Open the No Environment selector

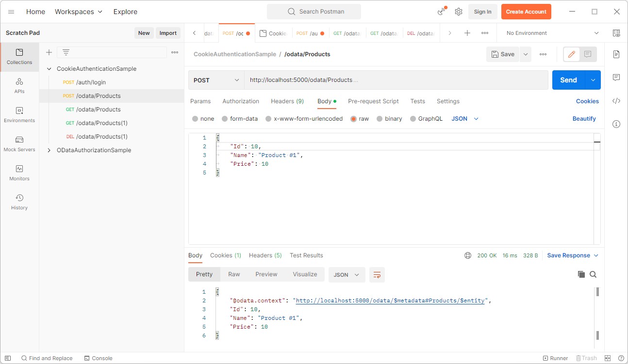pos(552,33)
